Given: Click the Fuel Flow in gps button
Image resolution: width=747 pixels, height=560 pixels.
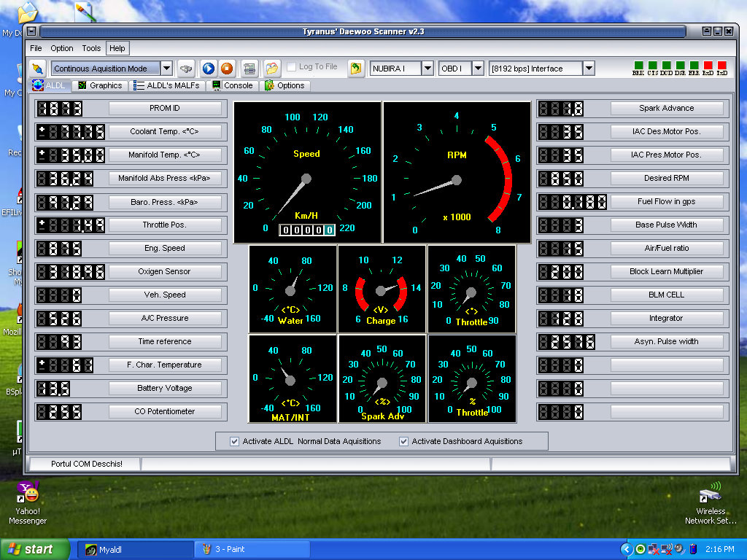Looking at the screenshot, I should [667, 201].
